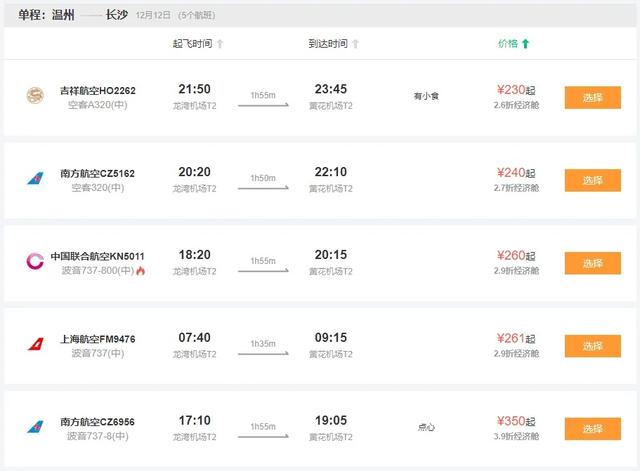Click the Shanghai Airlines logo beside FM9476
640x471 pixels.
click(36, 345)
